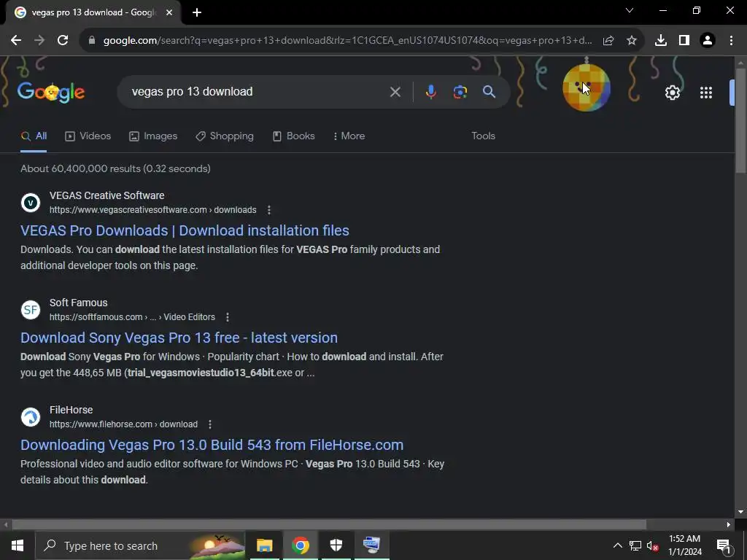Click the FileHorse favicon

[x=31, y=416]
